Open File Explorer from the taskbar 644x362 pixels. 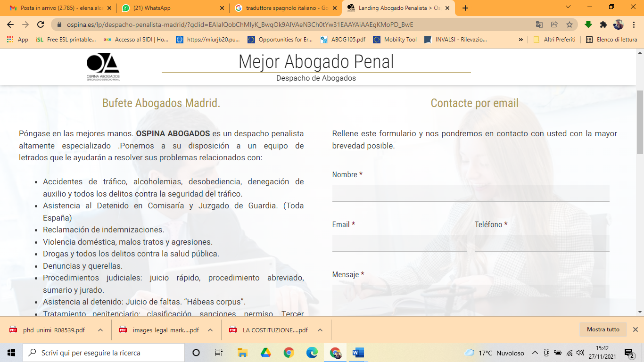coord(242,353)
